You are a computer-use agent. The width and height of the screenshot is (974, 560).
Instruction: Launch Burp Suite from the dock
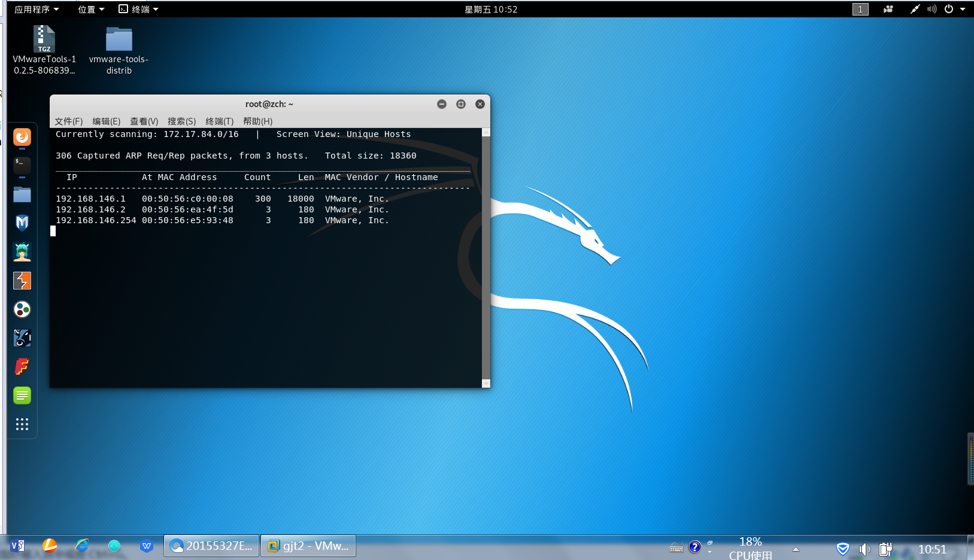(22, 281)
